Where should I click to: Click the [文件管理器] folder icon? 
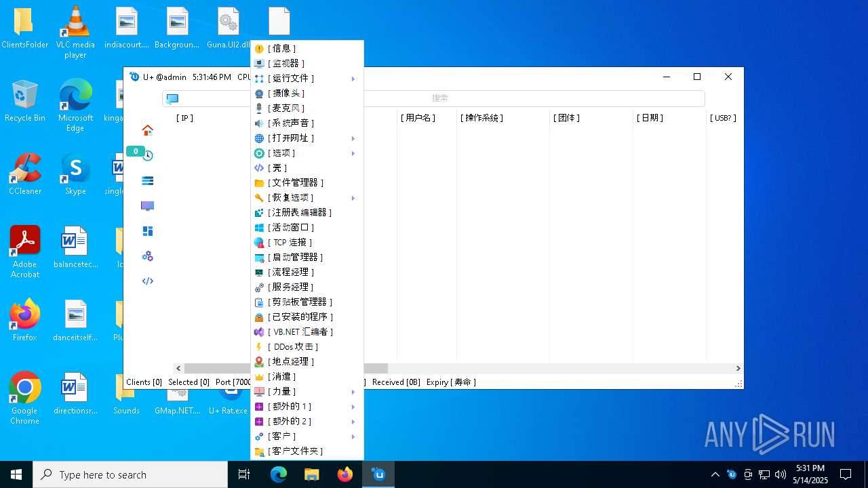click(259, 183)
